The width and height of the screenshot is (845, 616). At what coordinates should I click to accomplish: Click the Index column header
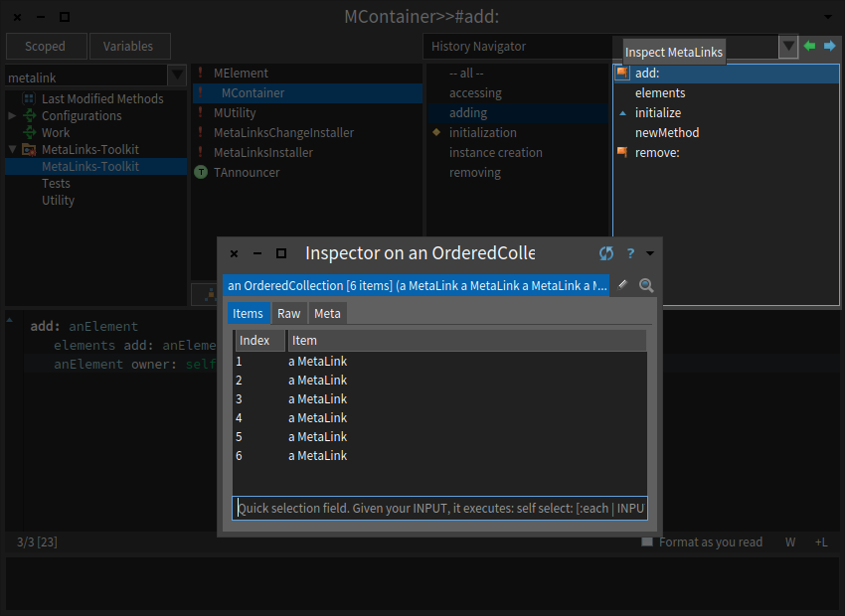pyautogui.click(x=259, y=341)
